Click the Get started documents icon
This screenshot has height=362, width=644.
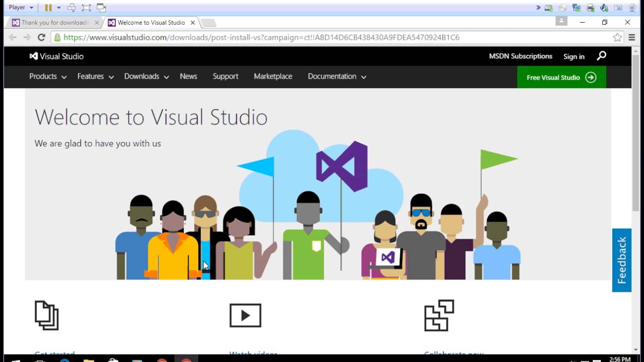coord(47,315)
